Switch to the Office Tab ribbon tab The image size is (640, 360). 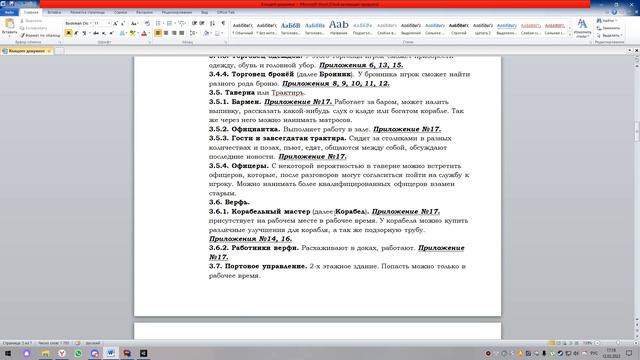(x=226, y=12)
